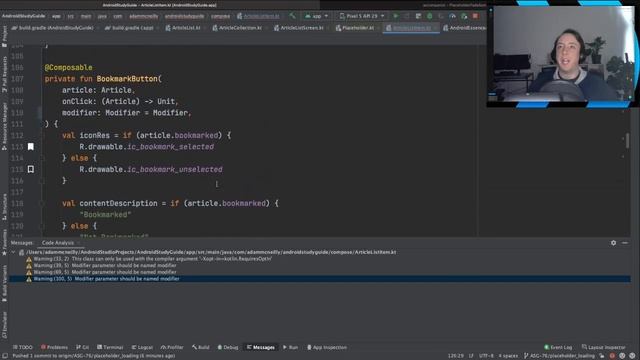
Task: Open the Terminal tool window
Action: (x=110, y=347)
